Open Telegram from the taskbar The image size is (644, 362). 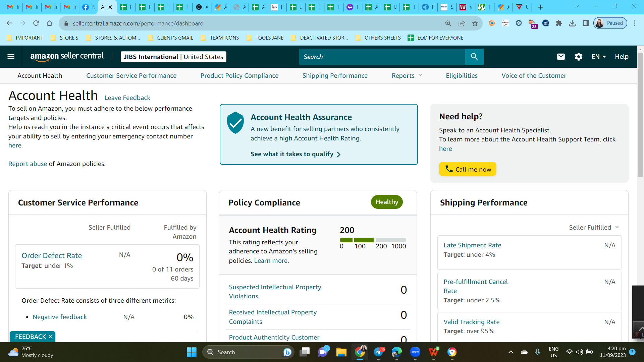coord(378,352)
